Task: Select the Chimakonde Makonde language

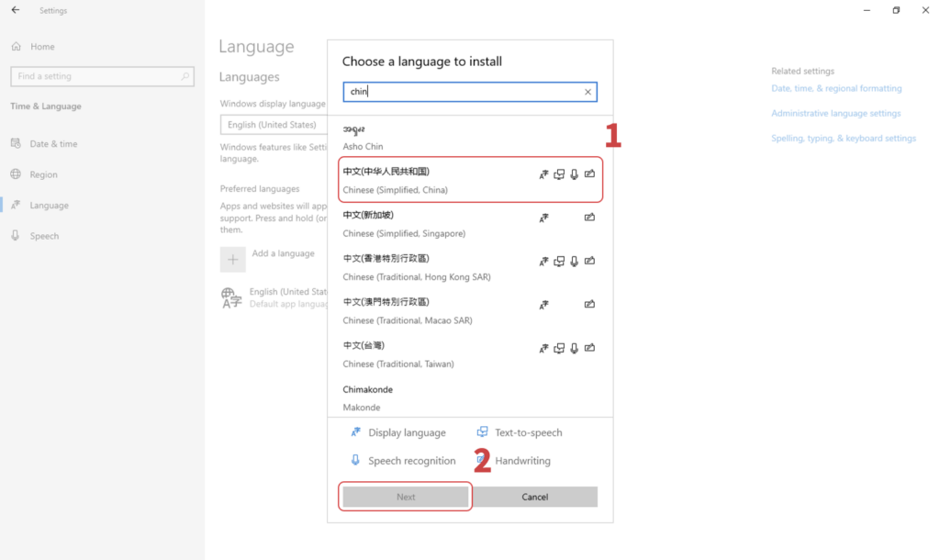Action: [x=470, y=398]
